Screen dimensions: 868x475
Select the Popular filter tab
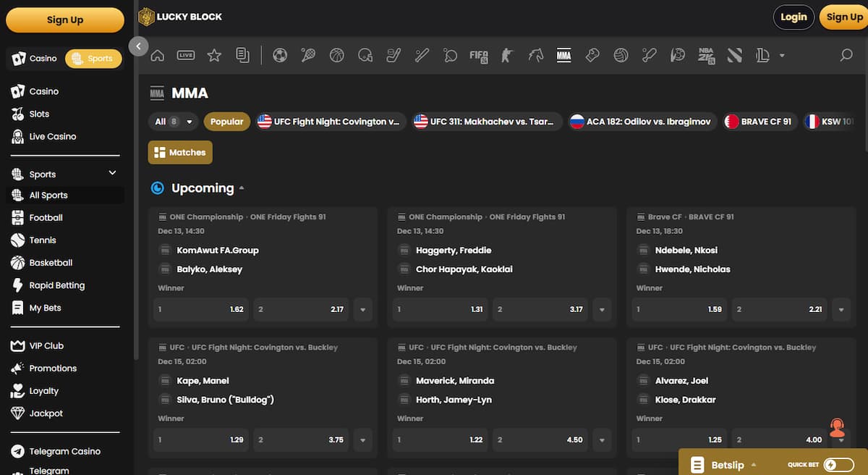click(227, 122)
